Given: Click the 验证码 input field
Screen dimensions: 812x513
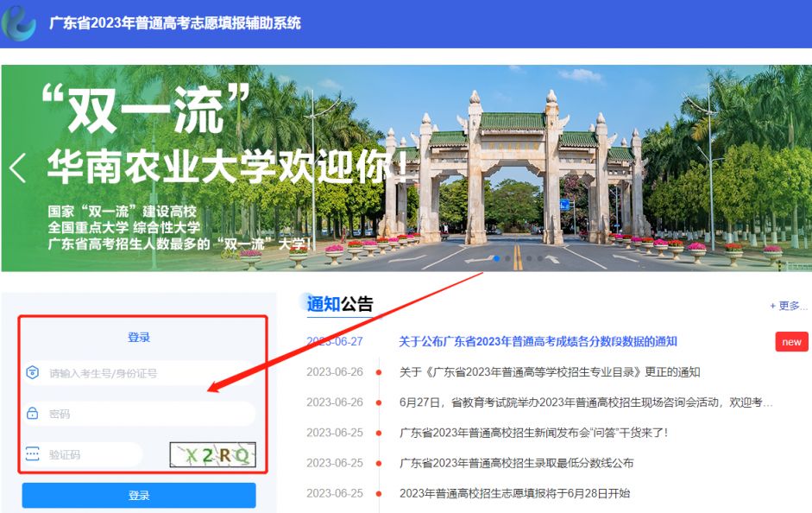Looking at the screenshot, I should tap(83, 455).
